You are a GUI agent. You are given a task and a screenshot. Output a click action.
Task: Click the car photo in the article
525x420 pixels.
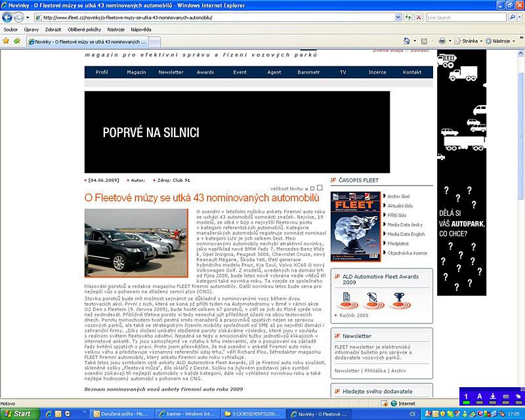click(136, 243)
